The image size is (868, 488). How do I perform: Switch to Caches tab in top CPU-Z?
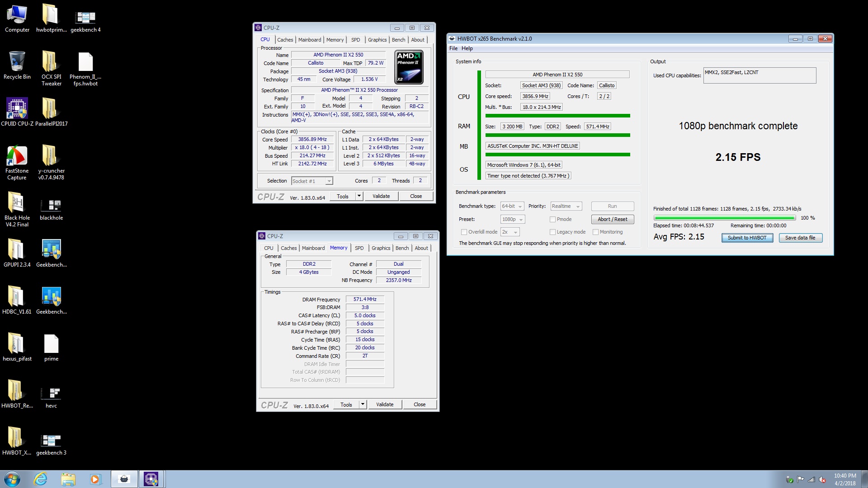pos(285,40)
